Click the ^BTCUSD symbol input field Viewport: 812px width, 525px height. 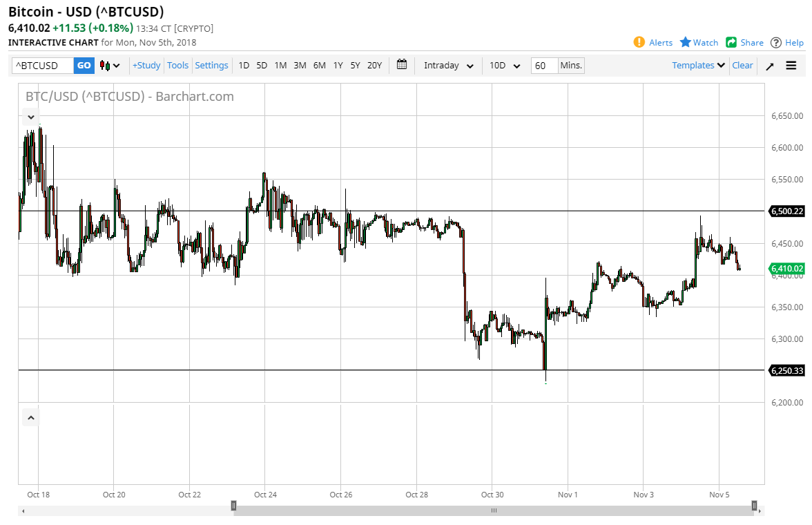click(x=41, y=65)
